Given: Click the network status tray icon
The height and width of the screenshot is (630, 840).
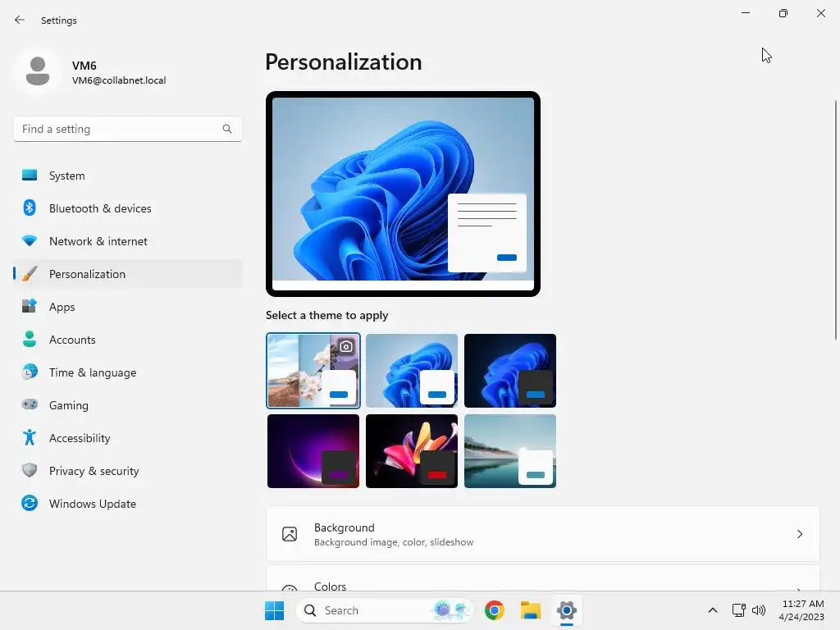Looking at the screenshot, I should click(739, 610).
